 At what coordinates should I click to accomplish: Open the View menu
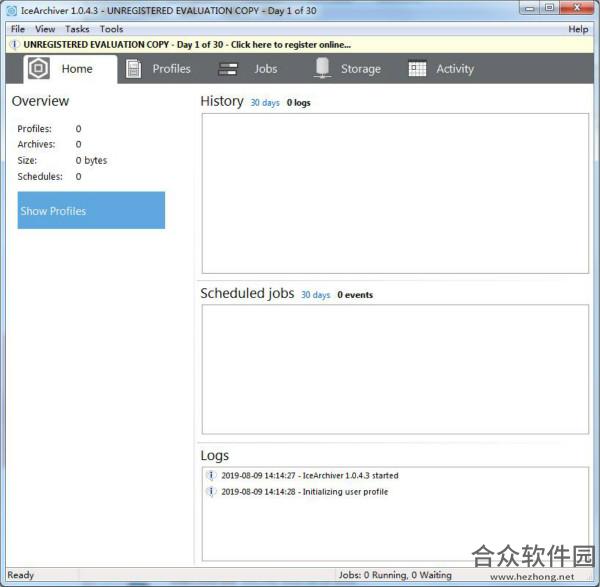coord(45,29)
